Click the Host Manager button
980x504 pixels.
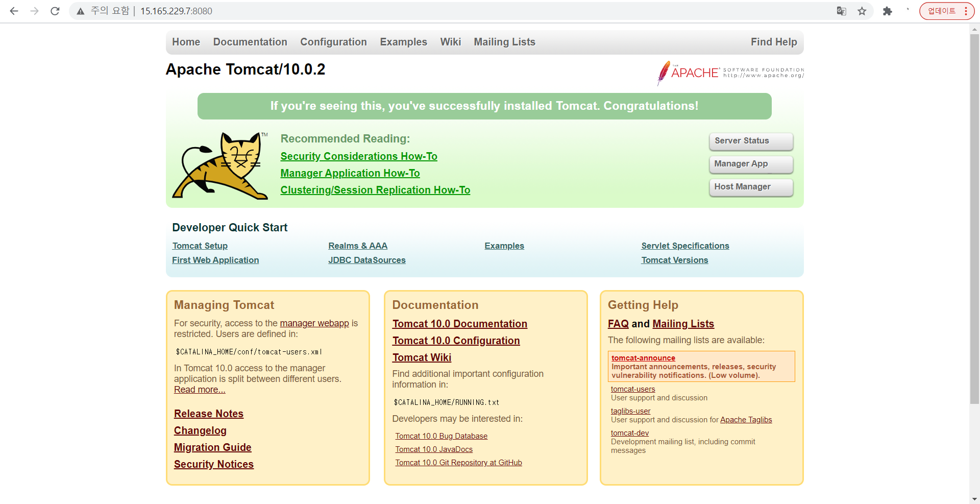751,187
